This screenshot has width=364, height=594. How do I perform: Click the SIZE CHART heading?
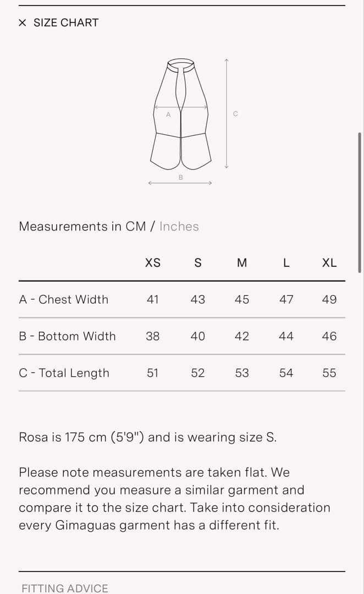(x=66, y=23)
